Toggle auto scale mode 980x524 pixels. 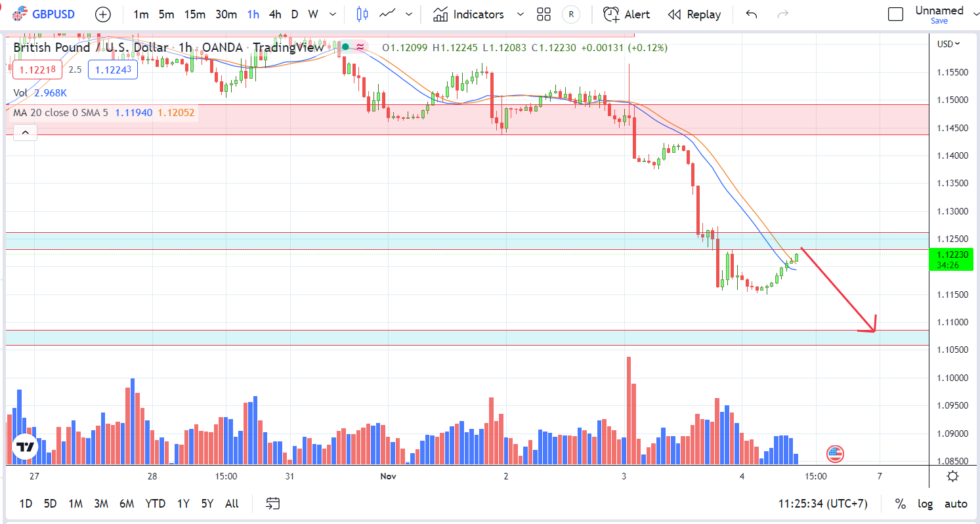click(x=956, y=504)
